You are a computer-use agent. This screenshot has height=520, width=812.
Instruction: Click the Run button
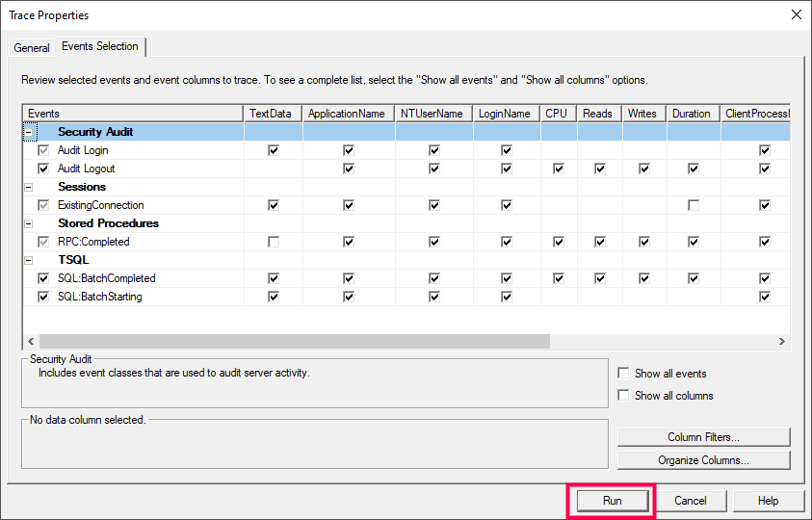tap(612, 501)
